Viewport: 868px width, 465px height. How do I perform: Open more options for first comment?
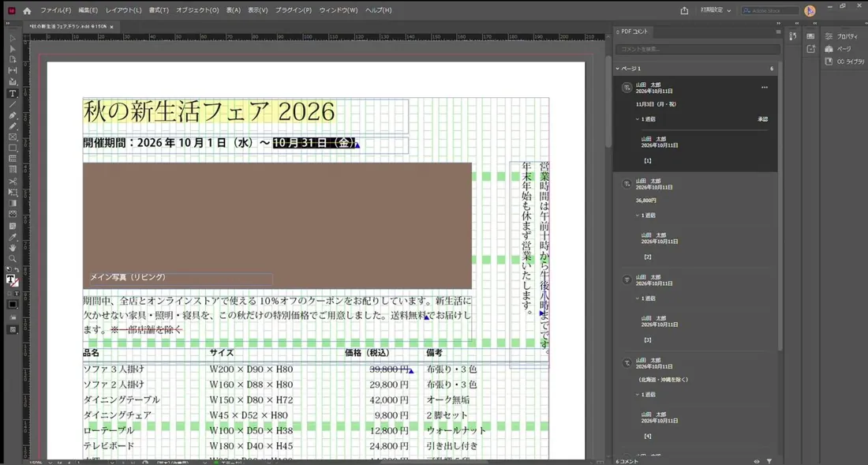click(765, 87)
